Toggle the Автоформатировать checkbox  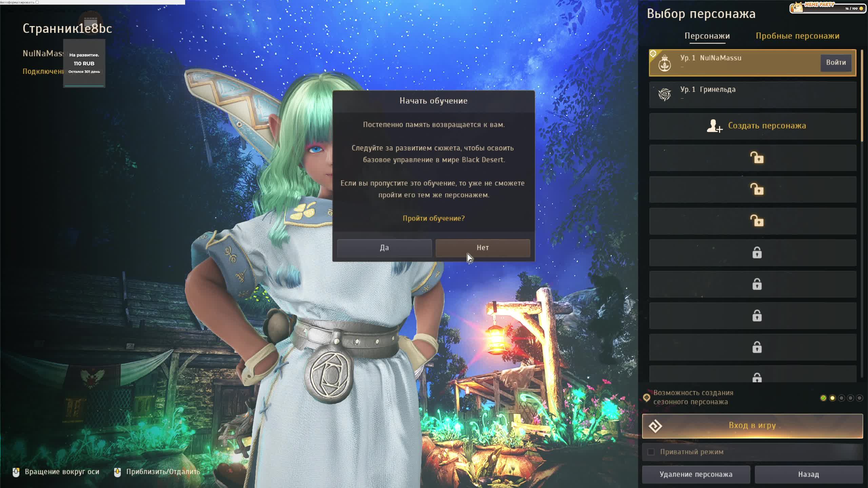pos(37,2)
